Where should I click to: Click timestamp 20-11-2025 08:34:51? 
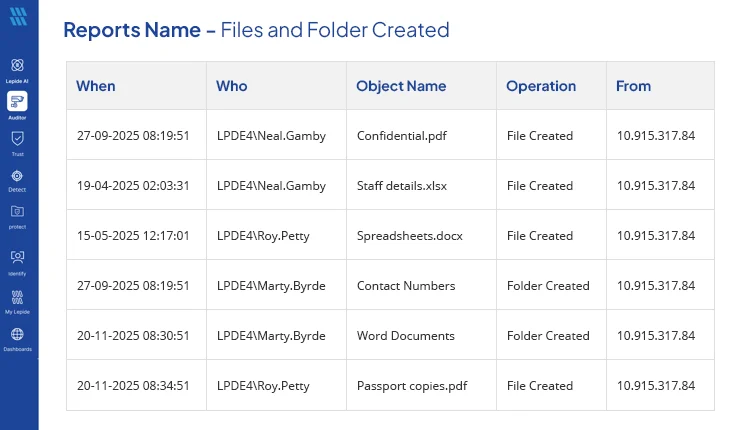(133, 386)
